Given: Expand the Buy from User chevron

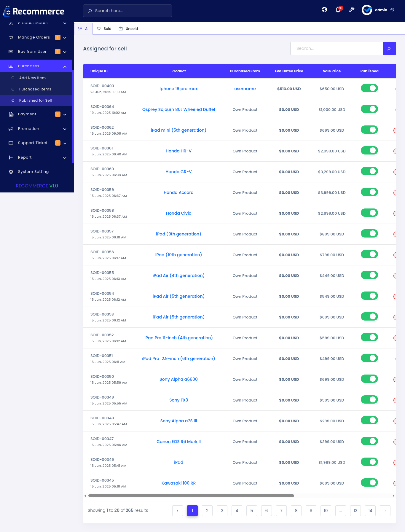Looking at the screenshot, I should tap(65, 52).
